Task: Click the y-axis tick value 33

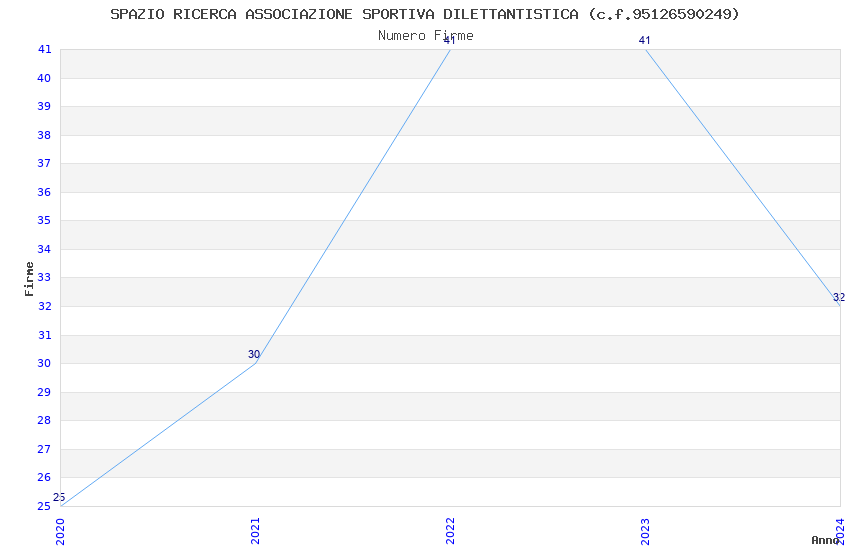Action: (x=44, y=277)
